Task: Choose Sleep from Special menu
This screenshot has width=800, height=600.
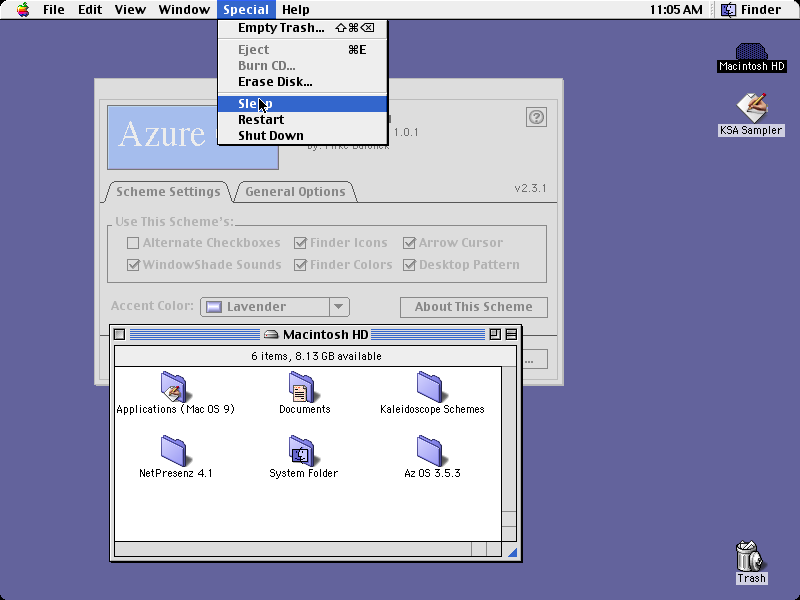Action: (303, 104)
